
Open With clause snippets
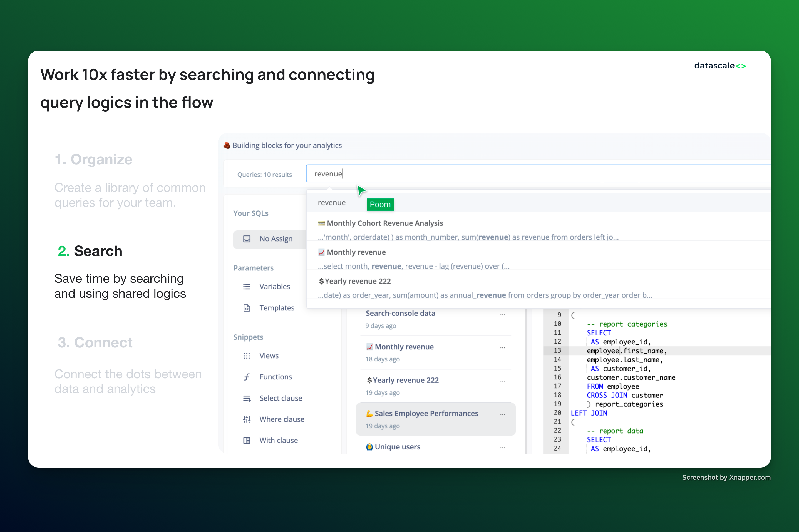coord(279,440)
